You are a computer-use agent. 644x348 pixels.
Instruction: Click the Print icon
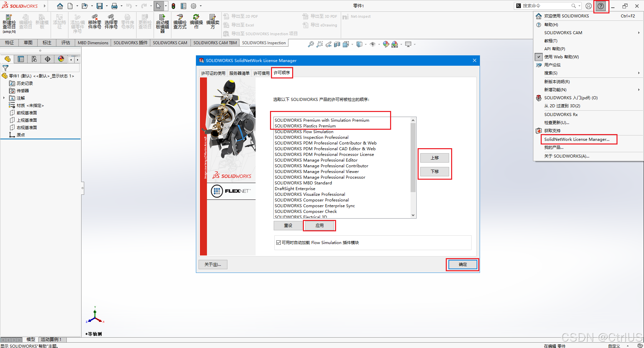coord(114,6)
